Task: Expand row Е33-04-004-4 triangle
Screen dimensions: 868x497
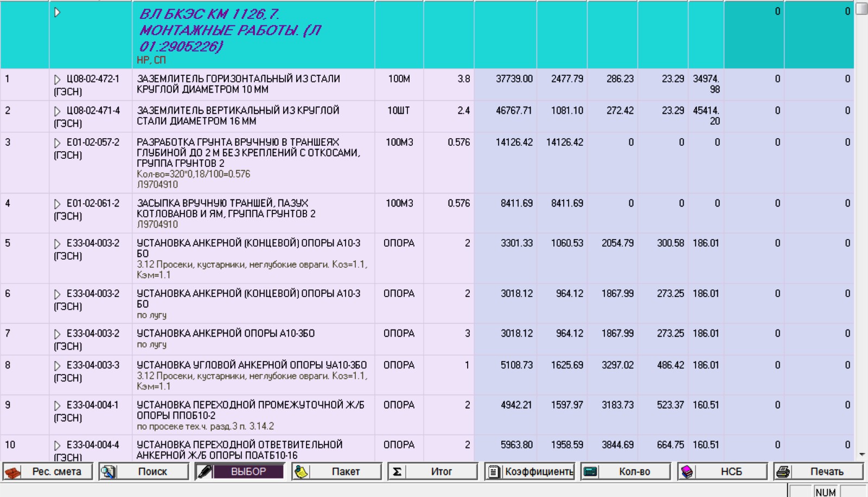Action: (57, 446)
